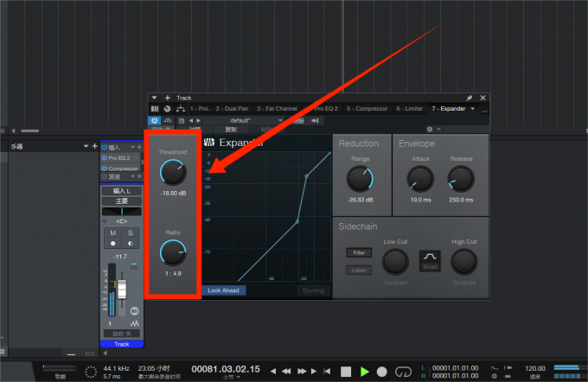588x382 pixels.
Task: Select the 7 - Expander tab
Action: (x=449, y=109)
